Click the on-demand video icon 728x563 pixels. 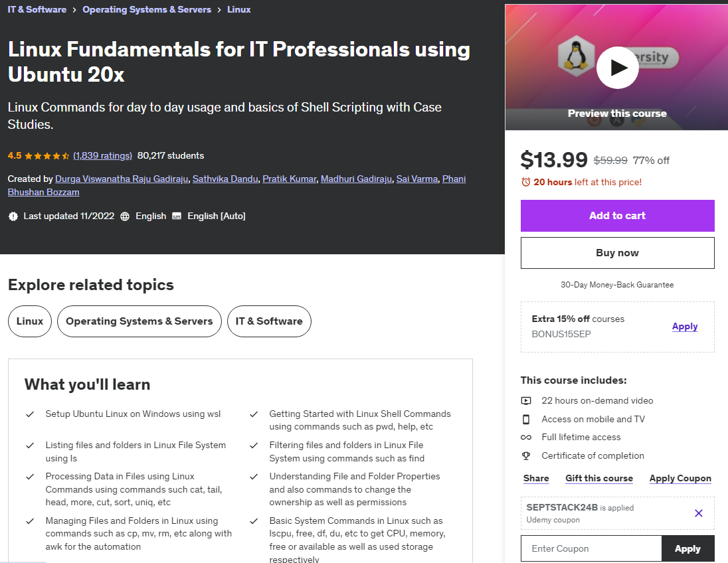coord(526,400)
